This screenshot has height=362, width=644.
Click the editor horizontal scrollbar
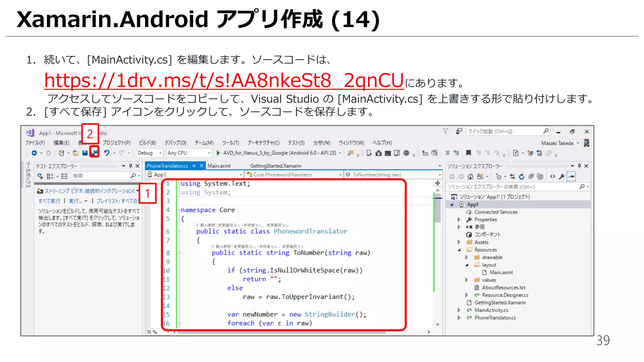tap(281, 332)
